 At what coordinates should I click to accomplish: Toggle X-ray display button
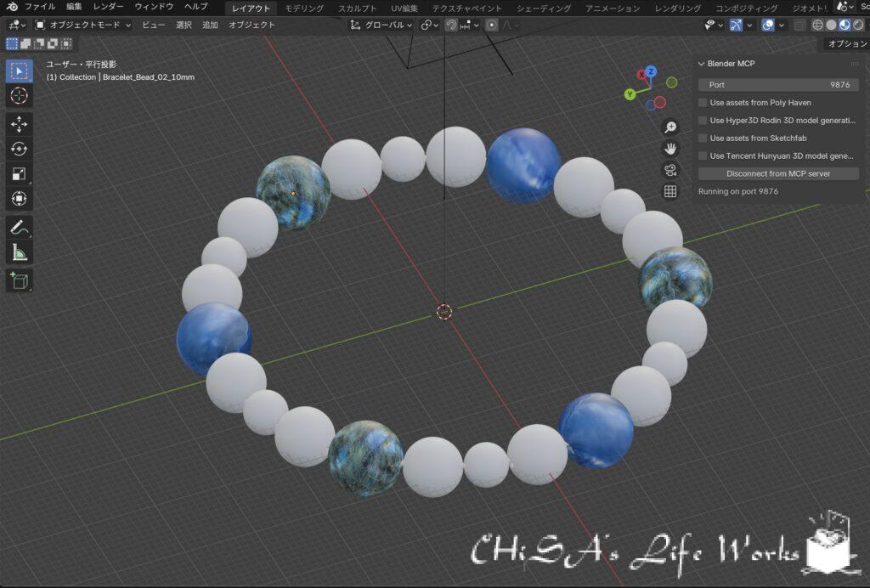point(799,25)
